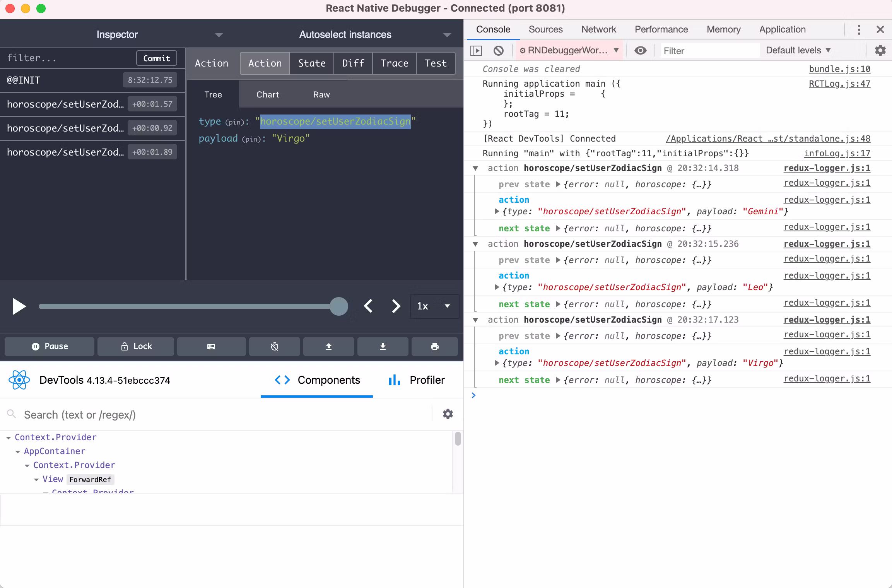The height and width of the screenshot is (588, 892).
Task: Click the persist timer icon button
Action: click(x=274, y=346)
